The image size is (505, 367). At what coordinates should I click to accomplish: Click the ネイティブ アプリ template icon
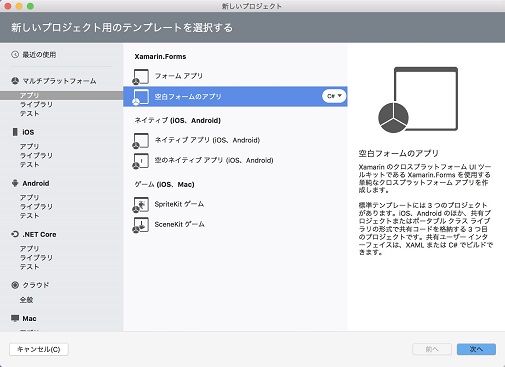pos(141,141)
